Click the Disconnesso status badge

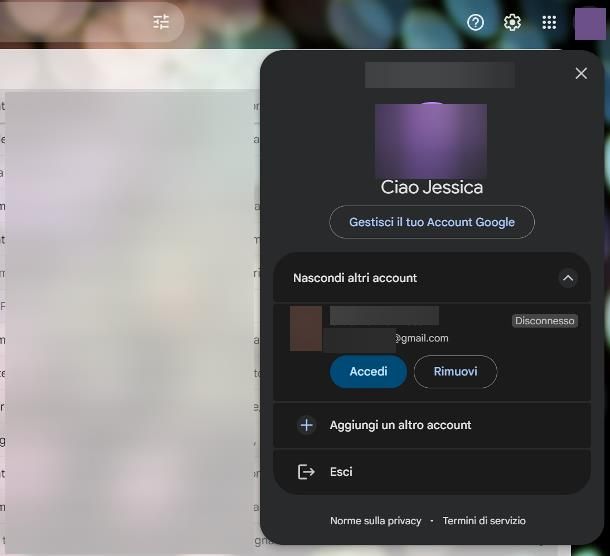[x=544, y=321]
